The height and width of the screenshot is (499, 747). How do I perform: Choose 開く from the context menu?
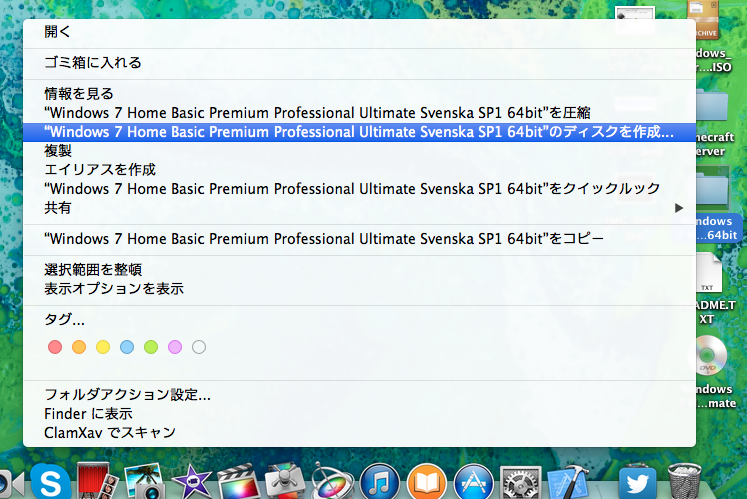point(359,32)
